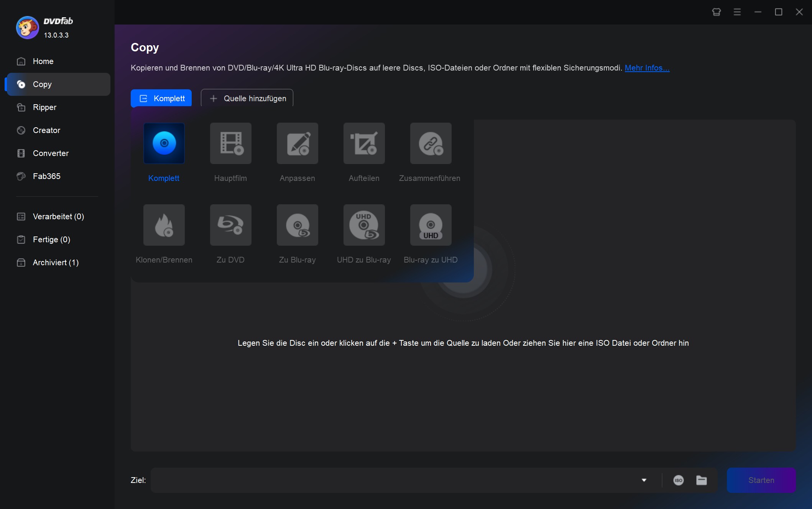Open the Ripper module
The width and height of the screenshot is (812, 509).
[58, 107]
